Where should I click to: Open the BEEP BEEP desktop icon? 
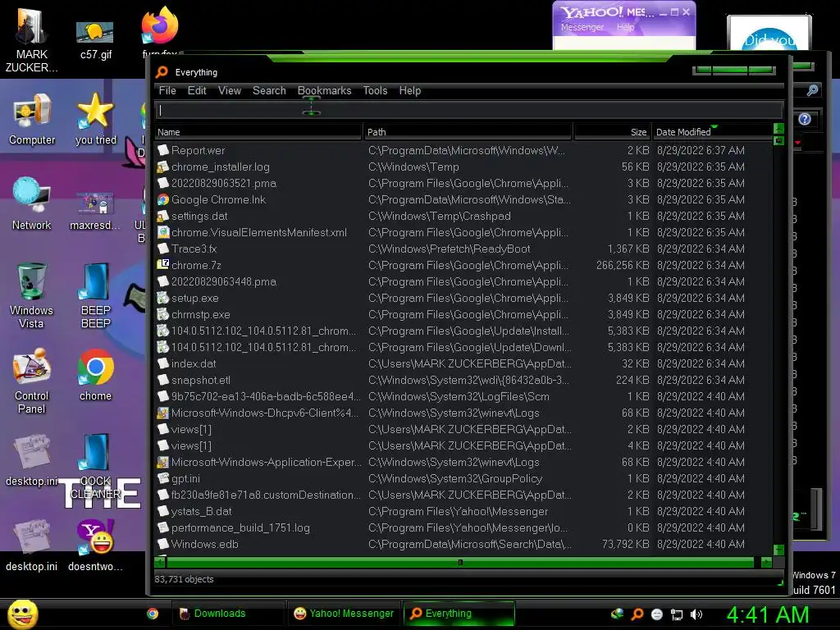tap(95, 295)
